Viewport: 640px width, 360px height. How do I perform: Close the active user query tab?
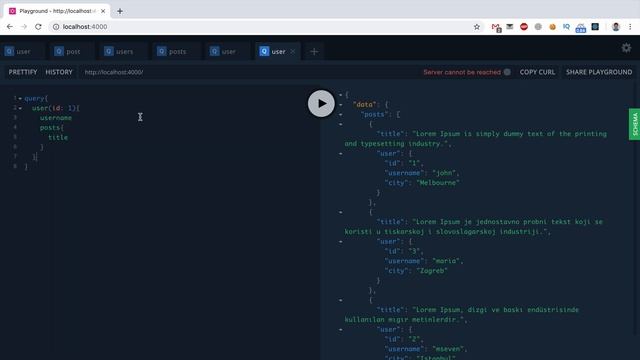pos(293,52)
